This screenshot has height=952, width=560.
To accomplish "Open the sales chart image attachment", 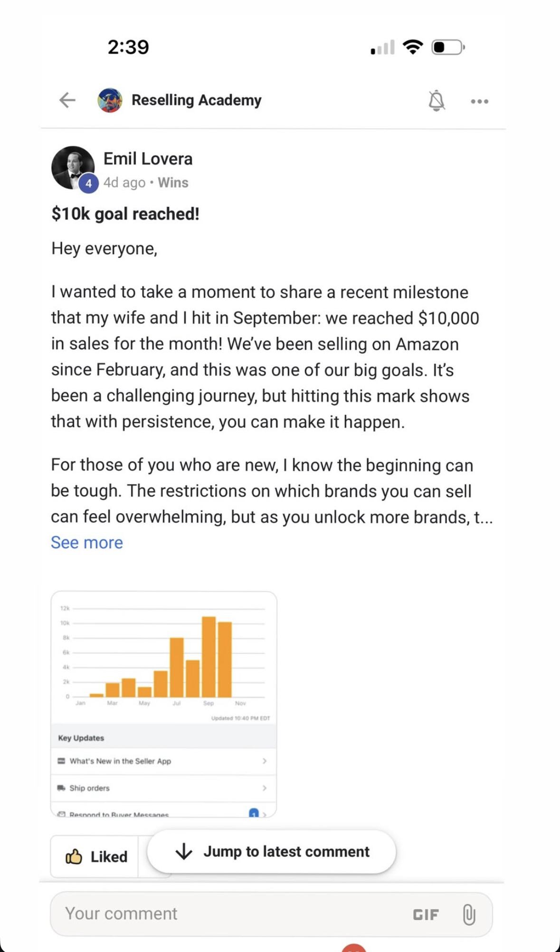I will [x=164, y=704].
